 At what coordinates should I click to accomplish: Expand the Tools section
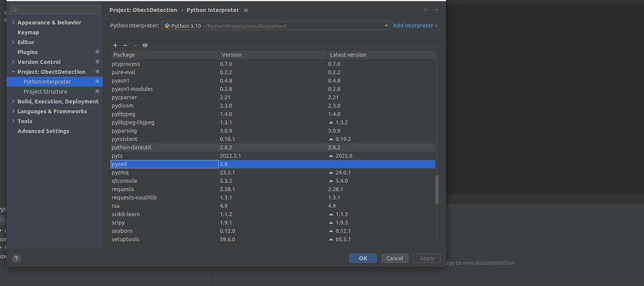pos(14,121)
